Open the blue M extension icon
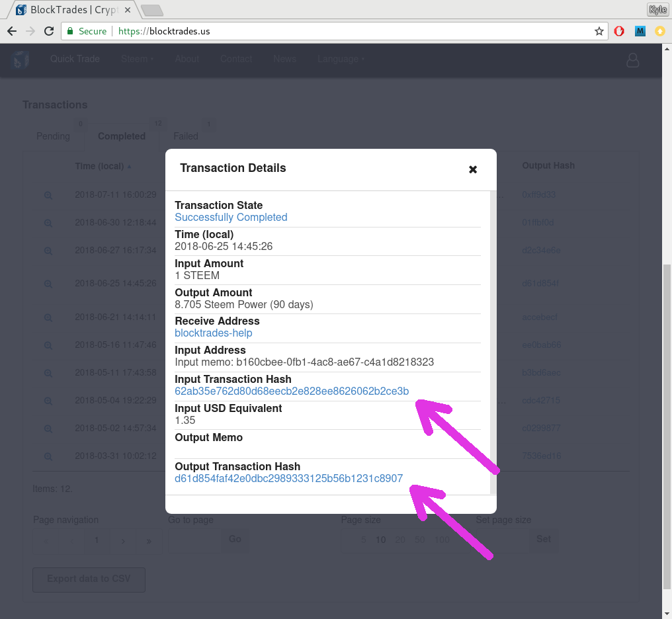This screenshot has width=672, height=619. pyautogui.click(x=640, y=31)
